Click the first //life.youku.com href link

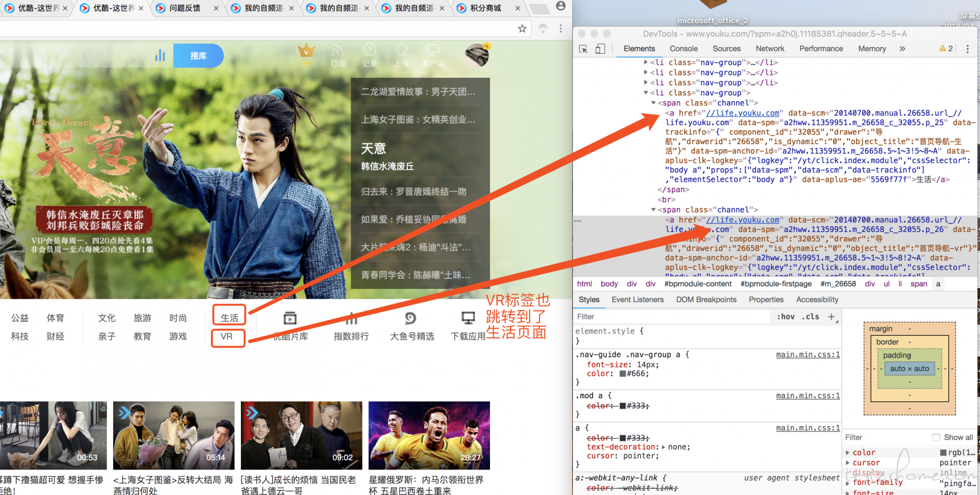point(743,113)
